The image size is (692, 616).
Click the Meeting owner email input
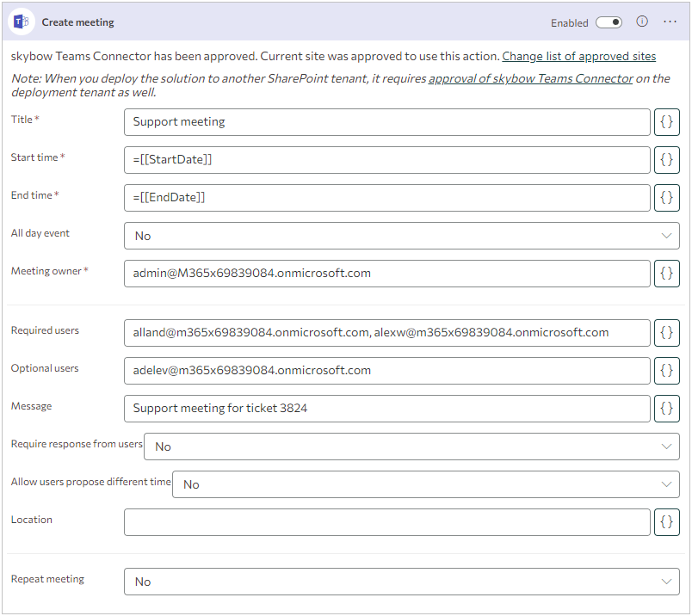386,274
